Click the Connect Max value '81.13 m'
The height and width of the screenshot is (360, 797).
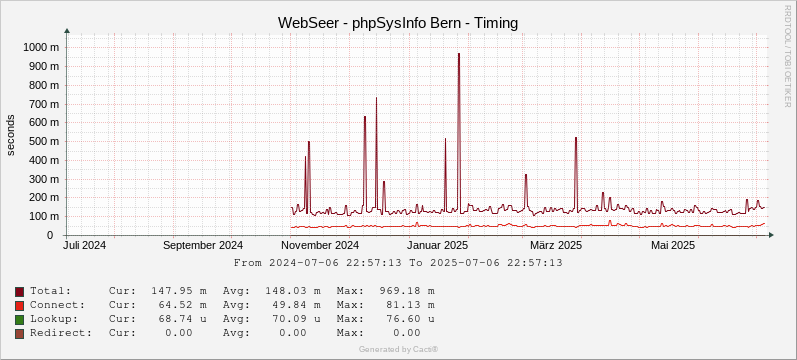point(411,305)
